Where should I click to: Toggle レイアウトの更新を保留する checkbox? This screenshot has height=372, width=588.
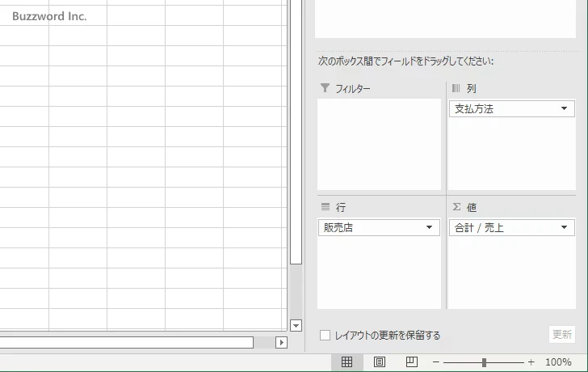click(325, 336)
